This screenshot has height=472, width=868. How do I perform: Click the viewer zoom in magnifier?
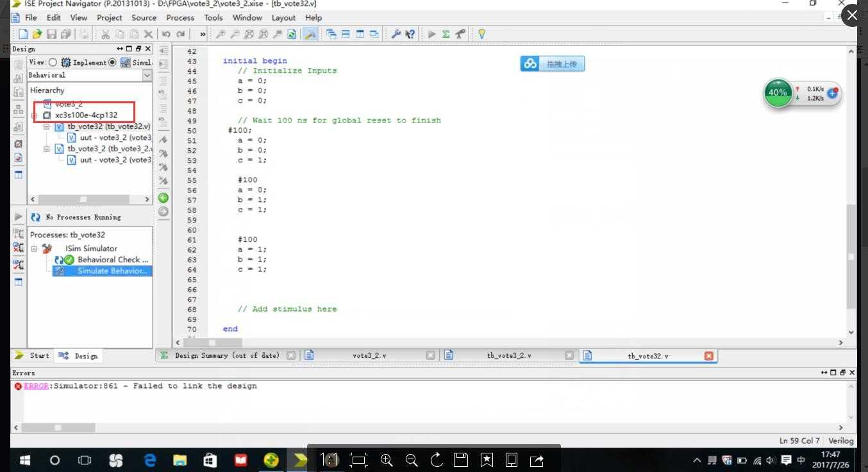(387, 459)
